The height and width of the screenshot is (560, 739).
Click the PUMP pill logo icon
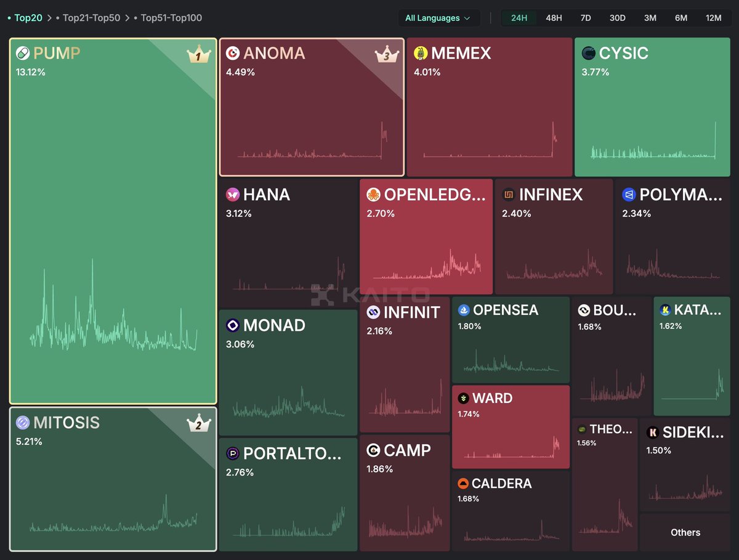click(23, 53)
